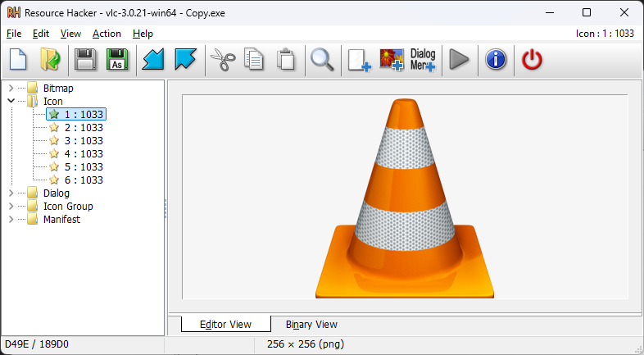Image resolution: width=644 pixels, height=355 pixels.
Task: Click the Icon Group folder icon
Action: click(33, 207)
